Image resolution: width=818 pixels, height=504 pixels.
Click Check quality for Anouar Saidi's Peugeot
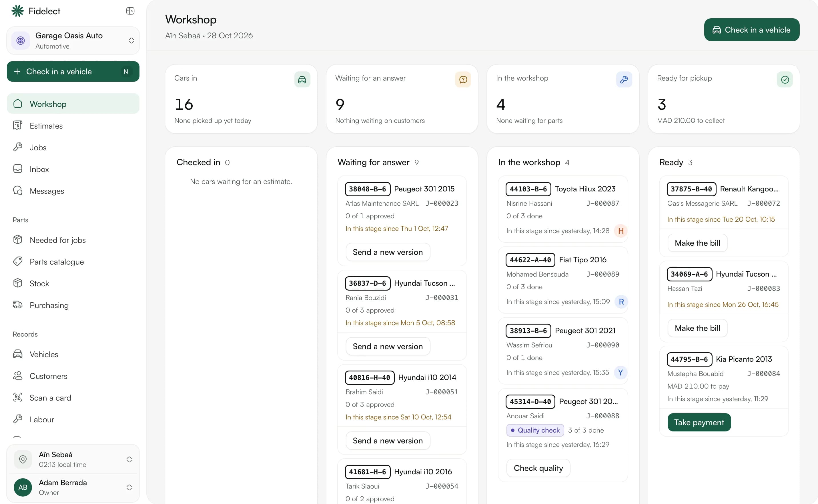pyautogui.click(x=538, y=468)
